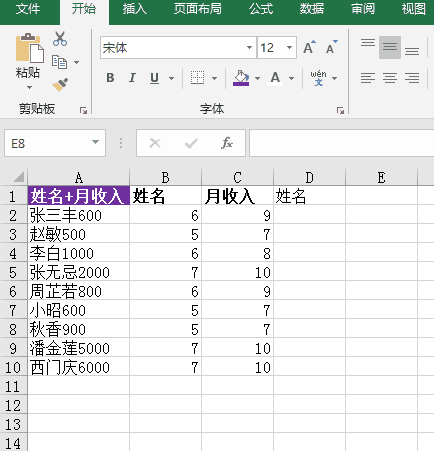Select purple cell 姓名+月收入
Viewport: 434px width, 451px height.
tap(79, 196)
